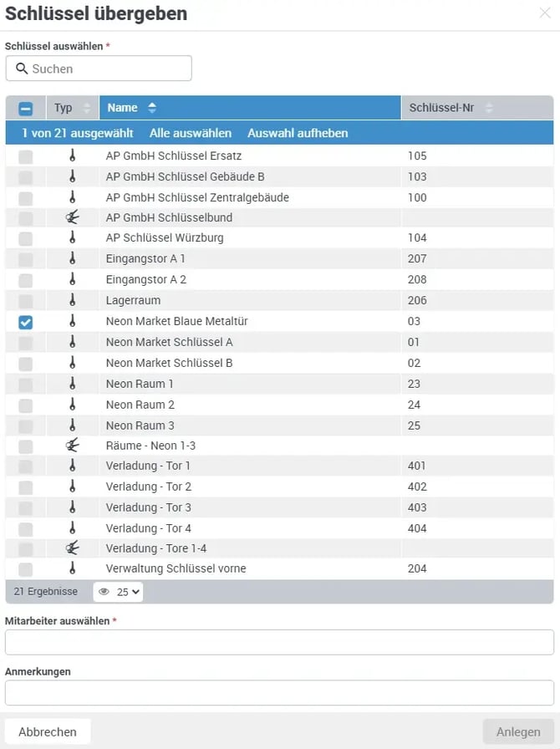Click keyring icon for AP GmbH Schlüsselbund
Viewport: 560px width, 749px height.
click(72, 217)
